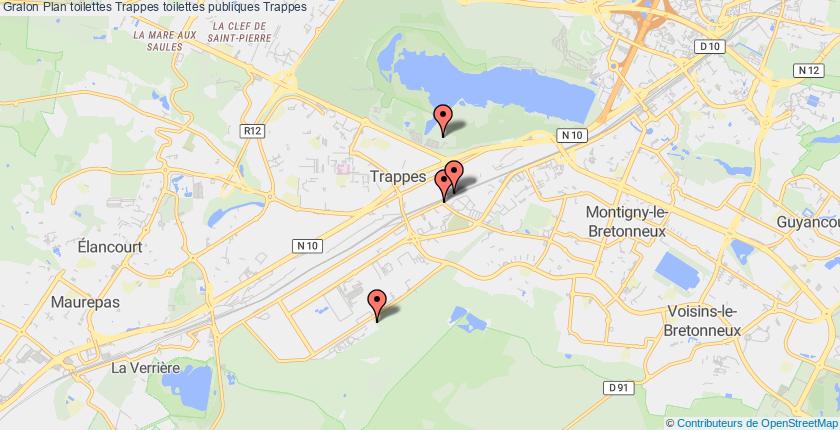Select the lower-left pin at Trappes station
The image size is (840, 430).
443,184
